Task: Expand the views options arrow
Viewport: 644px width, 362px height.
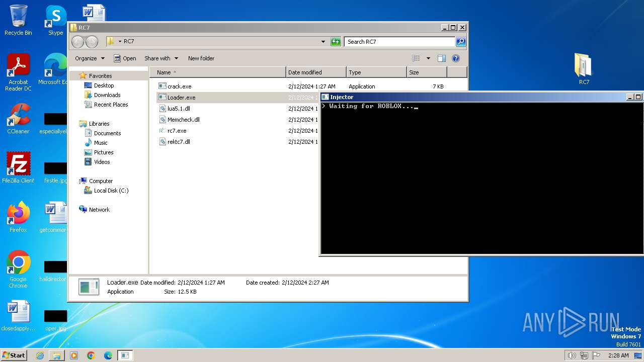Action: pos(428,58)
